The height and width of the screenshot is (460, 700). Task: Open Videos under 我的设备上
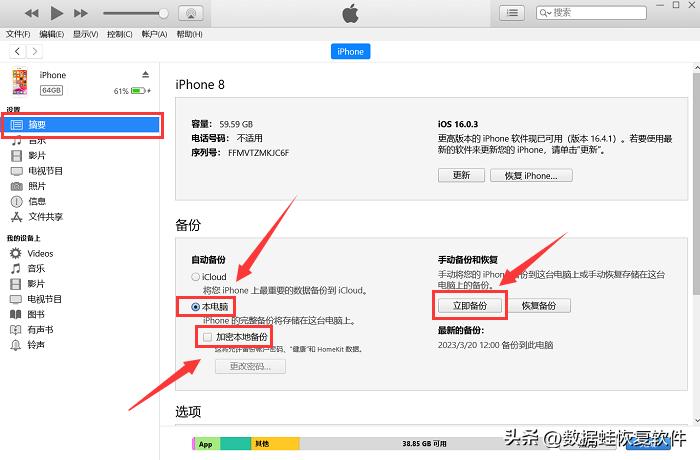point(40,253)
